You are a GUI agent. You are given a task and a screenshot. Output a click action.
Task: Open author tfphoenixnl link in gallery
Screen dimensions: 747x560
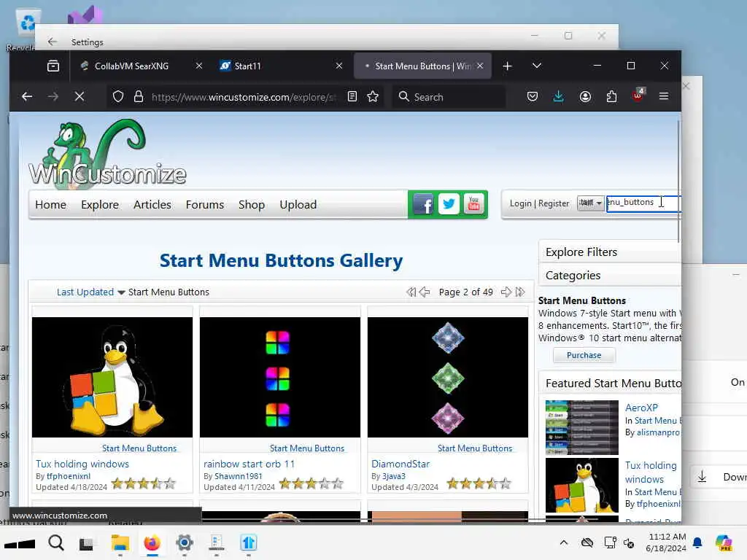pyautogui.click(x=68, y=476)
